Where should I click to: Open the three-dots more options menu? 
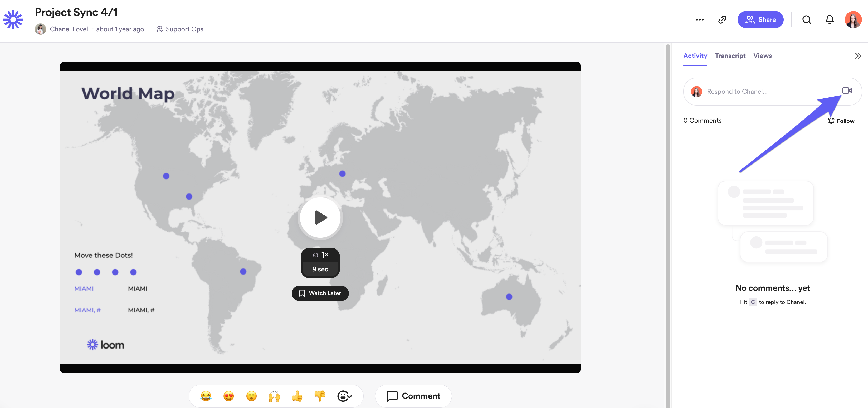[700, 19]
